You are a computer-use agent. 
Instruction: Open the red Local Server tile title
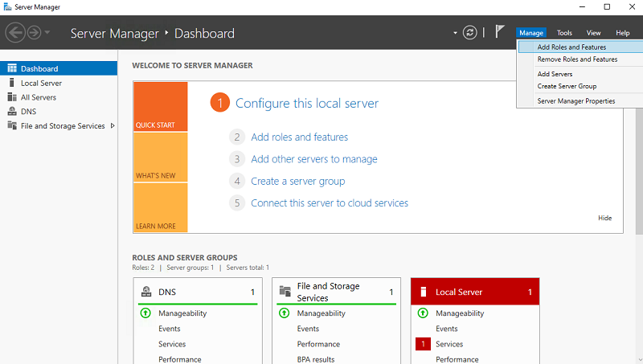click(x=459, y=292)
